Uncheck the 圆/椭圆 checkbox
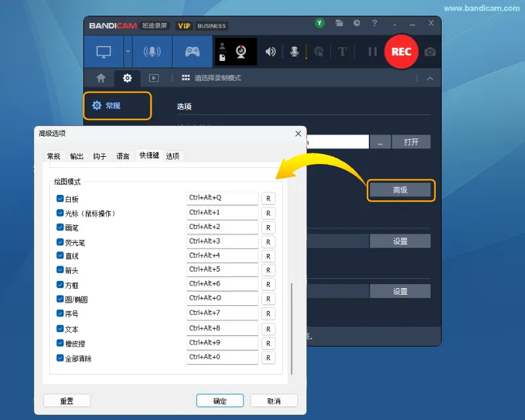Viewport: 525px width, 420px height. point(60,299)
